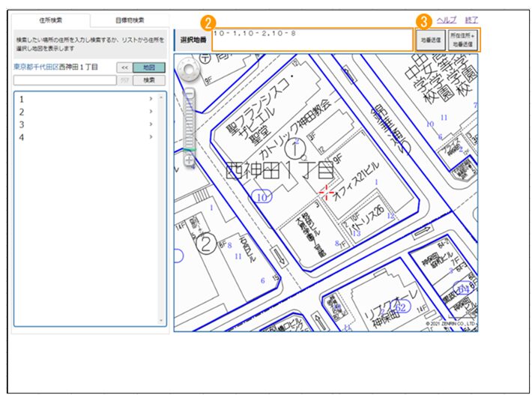Click circled block number 1 on map

pyautogui.click(x=294, y=148)
